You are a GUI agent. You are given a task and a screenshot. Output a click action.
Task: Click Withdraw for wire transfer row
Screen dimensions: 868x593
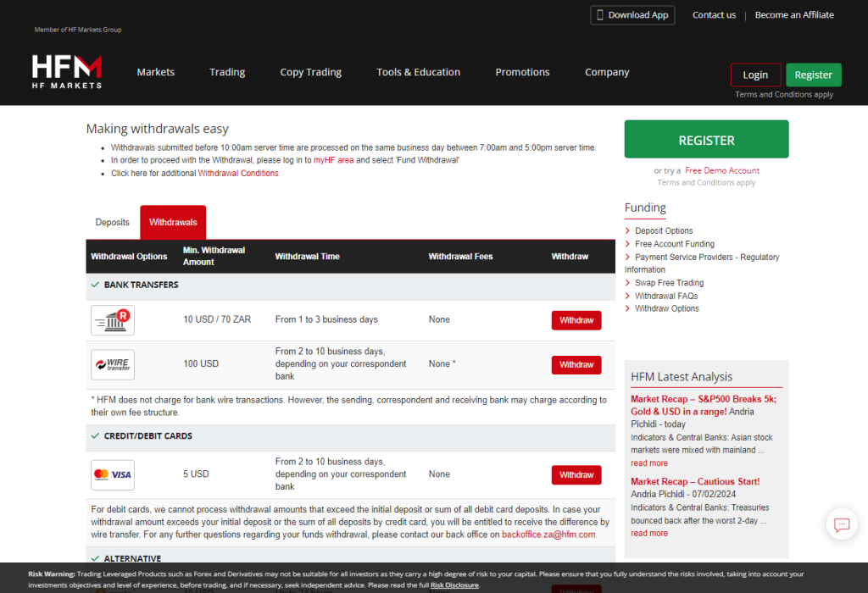(576, 364)
